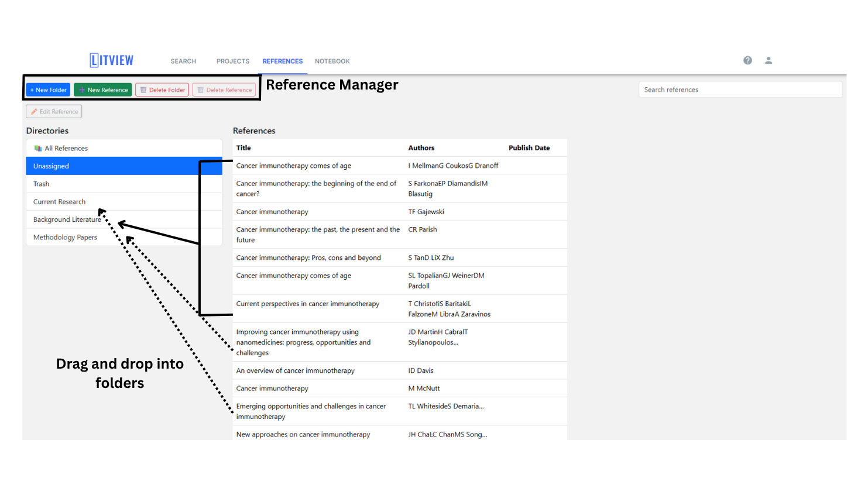The width and height of the screenshot is (868, 488).
Task: Select the All References directory
Action: click(x=124, y=148)
